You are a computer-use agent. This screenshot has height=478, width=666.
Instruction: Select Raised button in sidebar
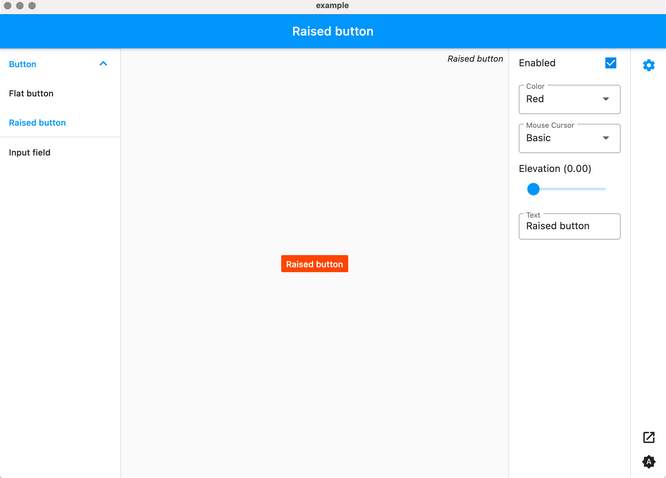tap(37, 123)
